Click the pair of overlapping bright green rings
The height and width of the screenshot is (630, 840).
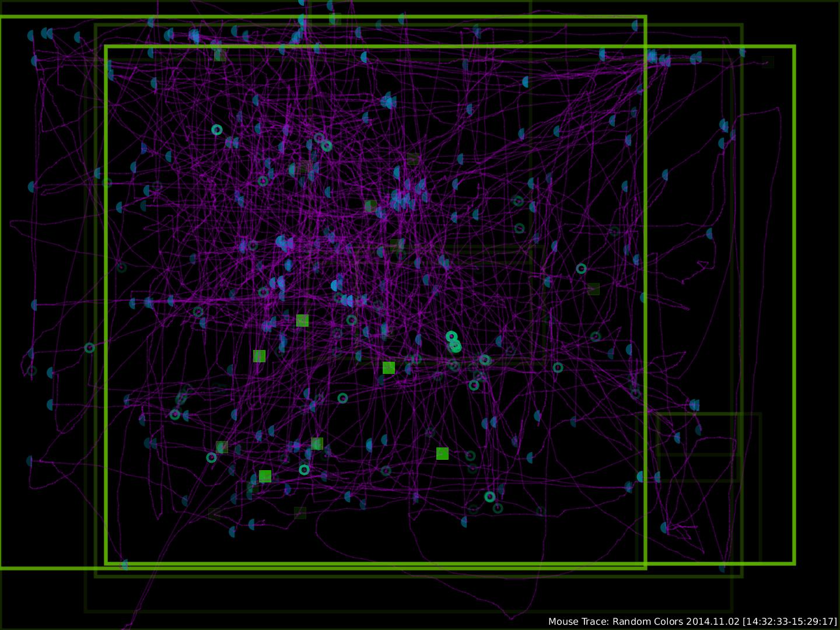[453, 342]
